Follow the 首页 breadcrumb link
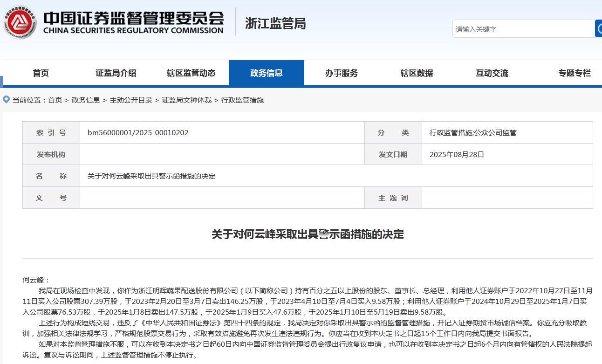This screenshot has width=602, height=364. (x=55, y=100)
